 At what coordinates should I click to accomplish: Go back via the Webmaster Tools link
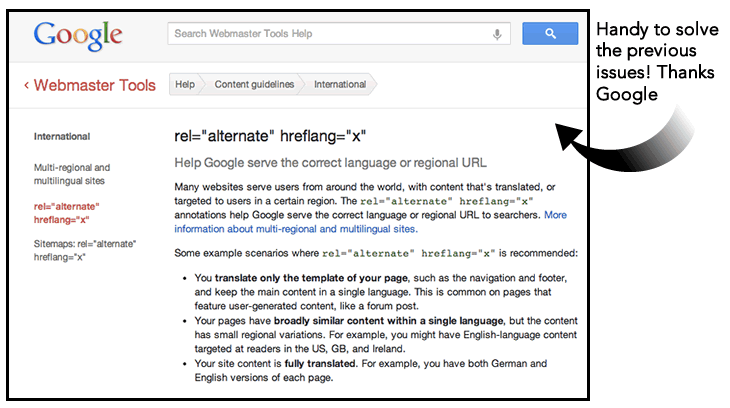coord(95,85)
